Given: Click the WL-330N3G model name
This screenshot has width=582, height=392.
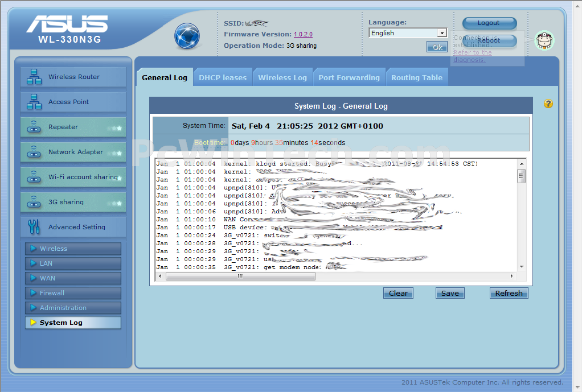Looking at the screenshot, I should coord(69,39).
